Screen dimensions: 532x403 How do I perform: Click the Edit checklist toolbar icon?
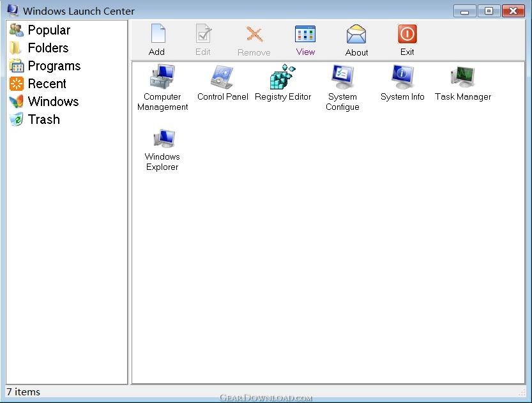(204, 34)
